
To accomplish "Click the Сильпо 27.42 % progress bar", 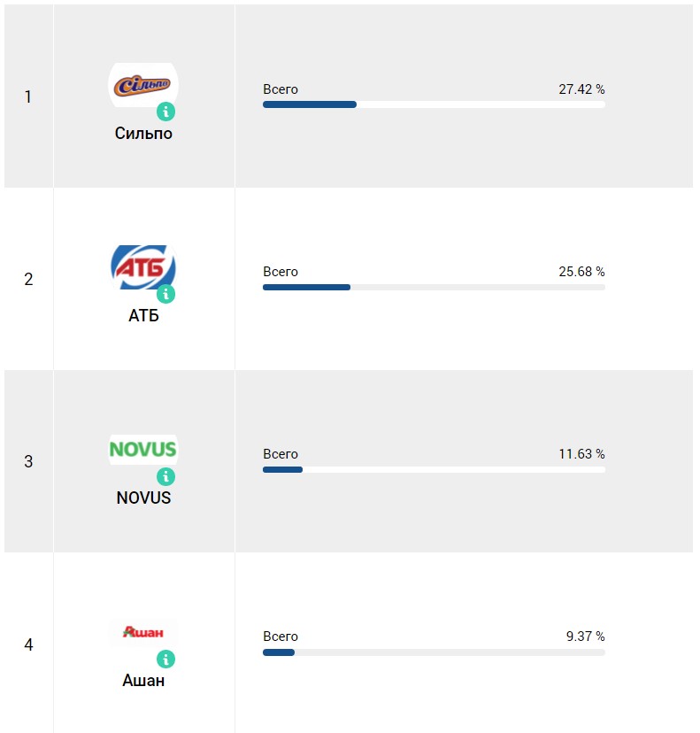I will (434, 104).
